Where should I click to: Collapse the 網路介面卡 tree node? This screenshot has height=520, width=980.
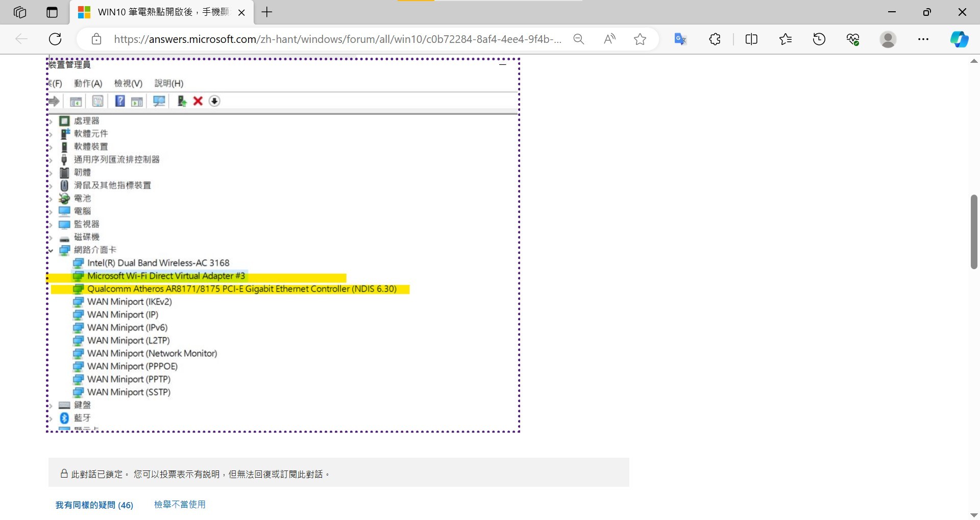pyautogui.click(x=51, y=250)
